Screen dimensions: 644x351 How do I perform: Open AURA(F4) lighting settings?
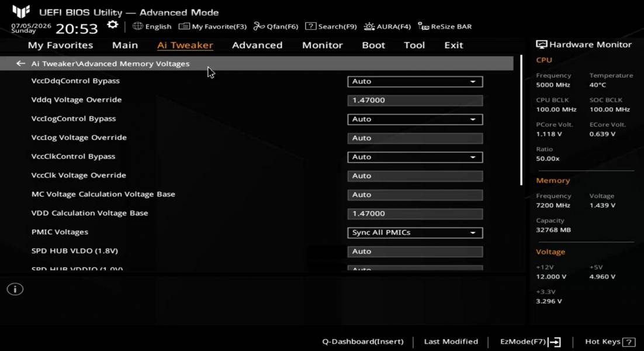387,26
